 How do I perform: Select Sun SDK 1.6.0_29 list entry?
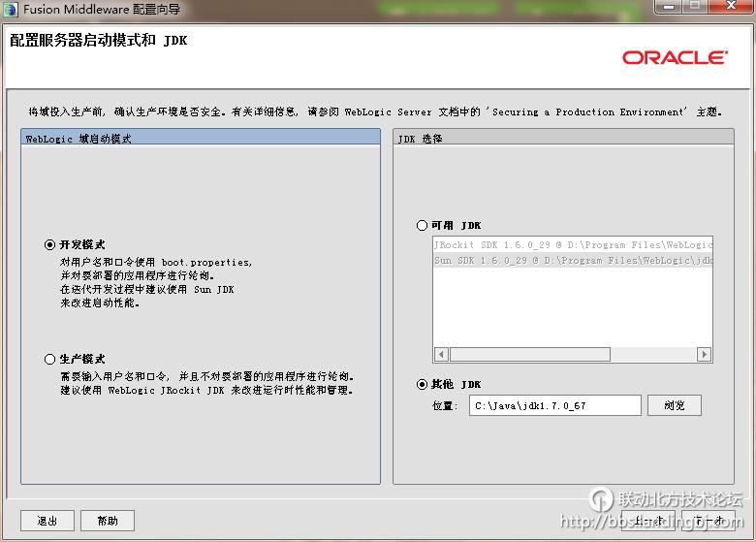572,261
